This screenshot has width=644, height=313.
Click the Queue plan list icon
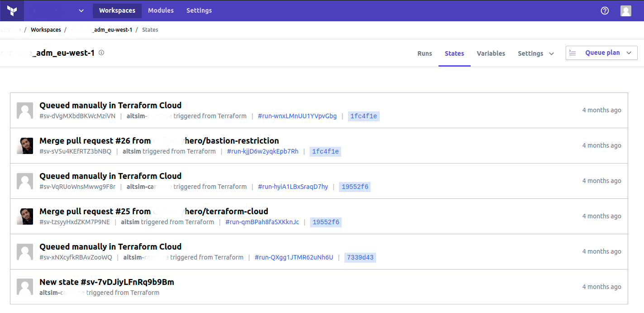(572, 53)
